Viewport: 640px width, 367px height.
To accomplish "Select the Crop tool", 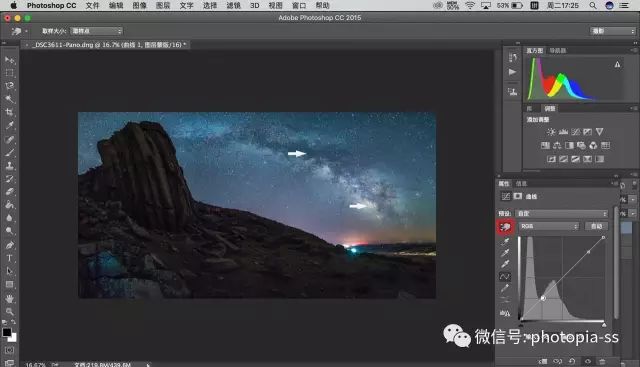I will (x=9, y=112).
